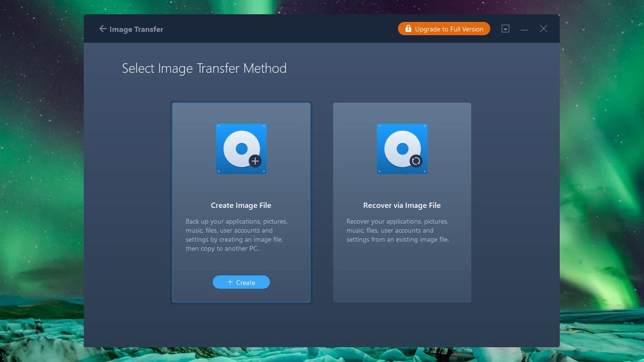The height and width of the screenshot is (362, 644).
Task: Click Upgrade to Full Version
Action: 443,28
